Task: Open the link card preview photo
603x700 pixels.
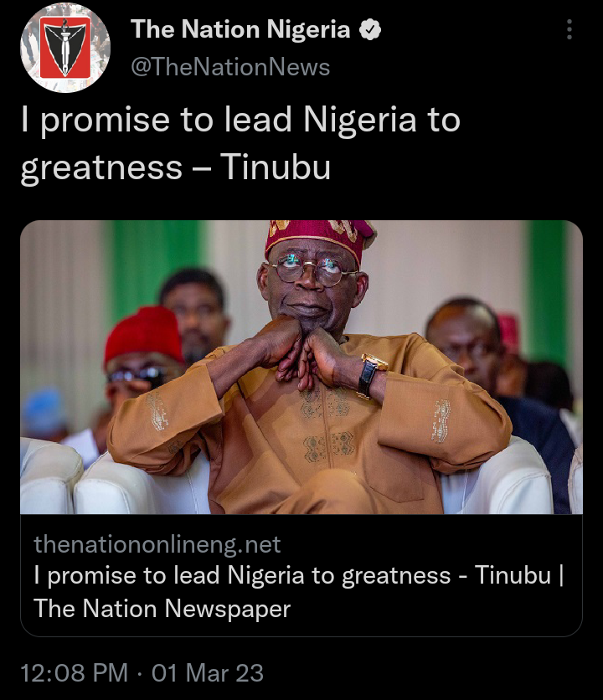Action: [301, 367]
